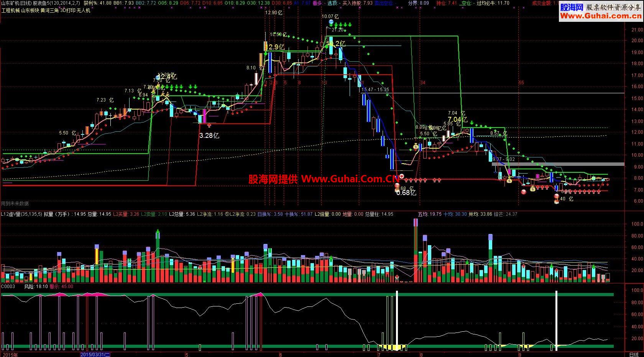Open the 工程机械 sector tag
Viewport: 644px width, 357px height.
(11, 10)
